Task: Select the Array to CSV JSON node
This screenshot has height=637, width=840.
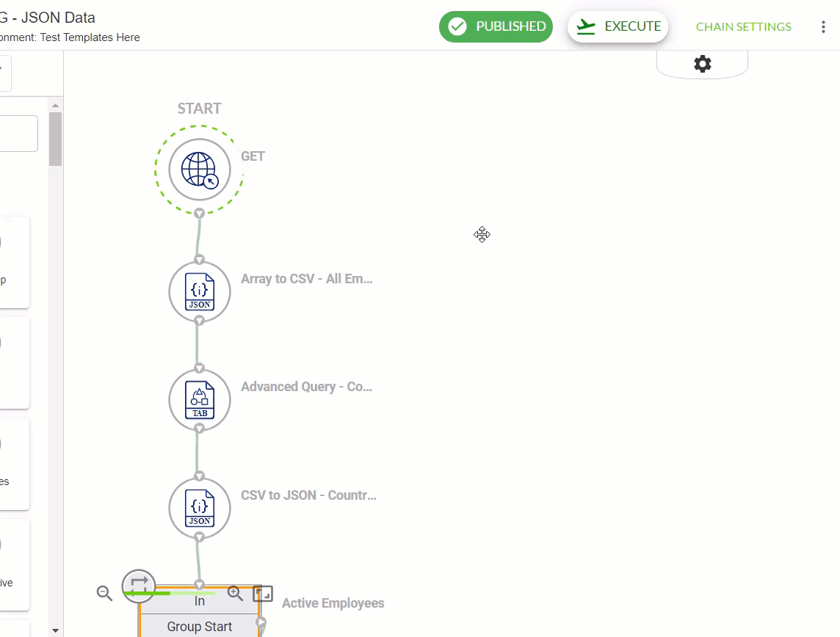Action: pyautogui.click(x=199, y=292)
